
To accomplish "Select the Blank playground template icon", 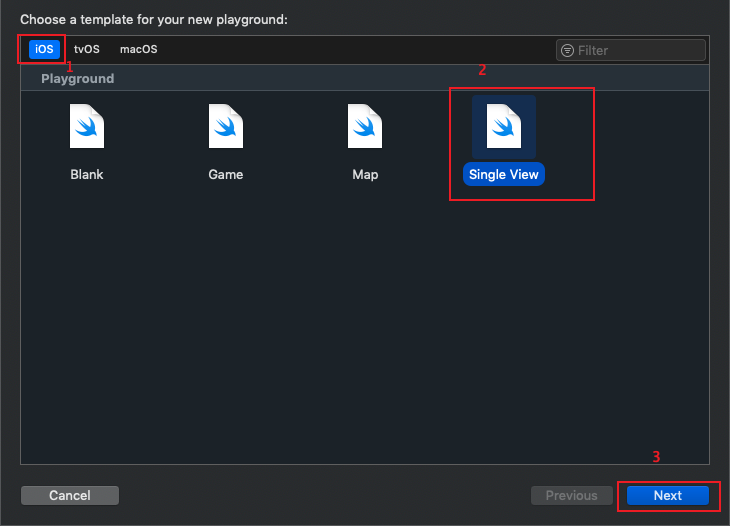I will [87, 126].
